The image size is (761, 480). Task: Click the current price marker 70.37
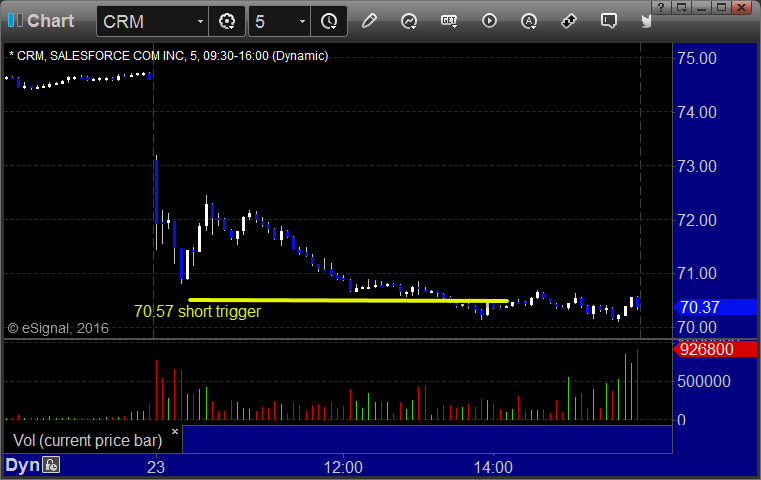pos(715,307)
